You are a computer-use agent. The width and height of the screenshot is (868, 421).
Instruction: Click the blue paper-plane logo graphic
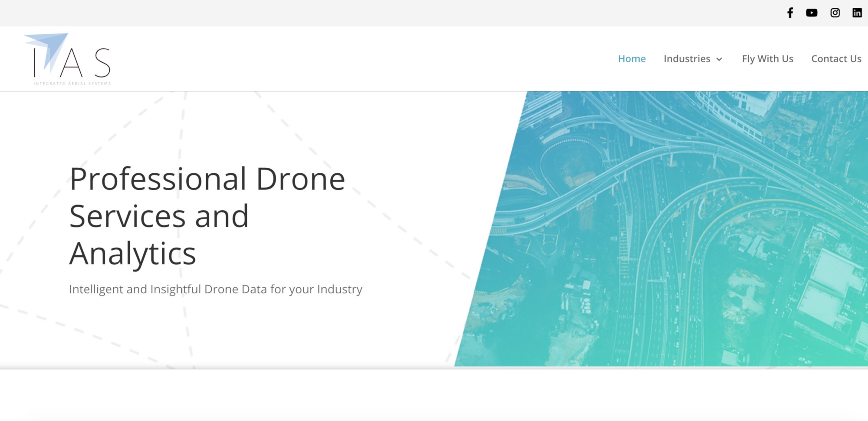coord(48,49)
